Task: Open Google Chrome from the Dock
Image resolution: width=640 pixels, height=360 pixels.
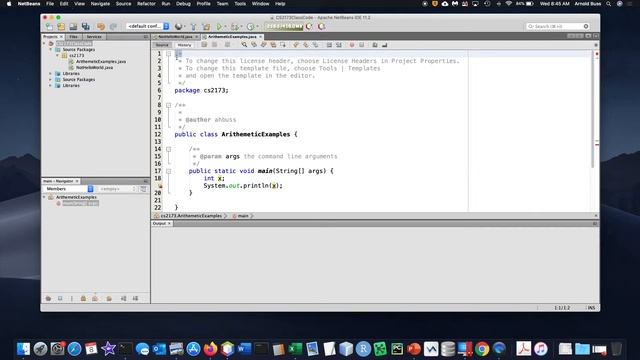Action: coord(482,349)
